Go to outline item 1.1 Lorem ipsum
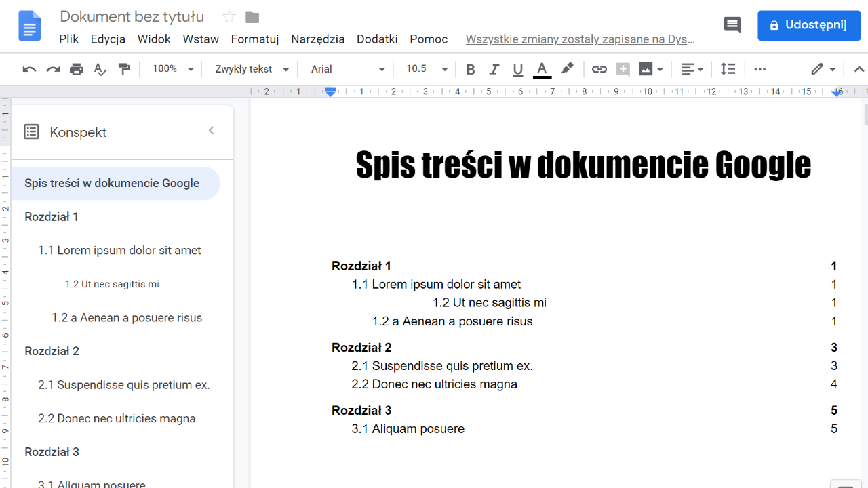This screenshot has width=868, height=488. [119, 251]
